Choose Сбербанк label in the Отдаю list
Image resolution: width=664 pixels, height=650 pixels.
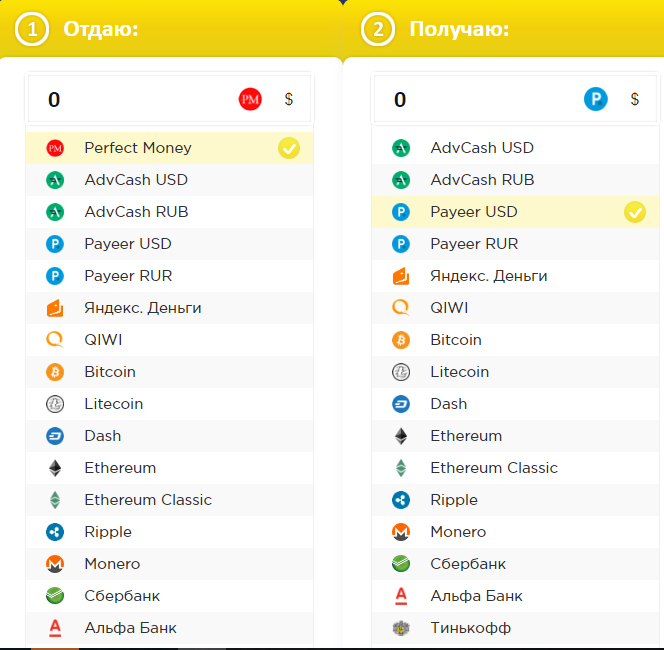(122, 596)
